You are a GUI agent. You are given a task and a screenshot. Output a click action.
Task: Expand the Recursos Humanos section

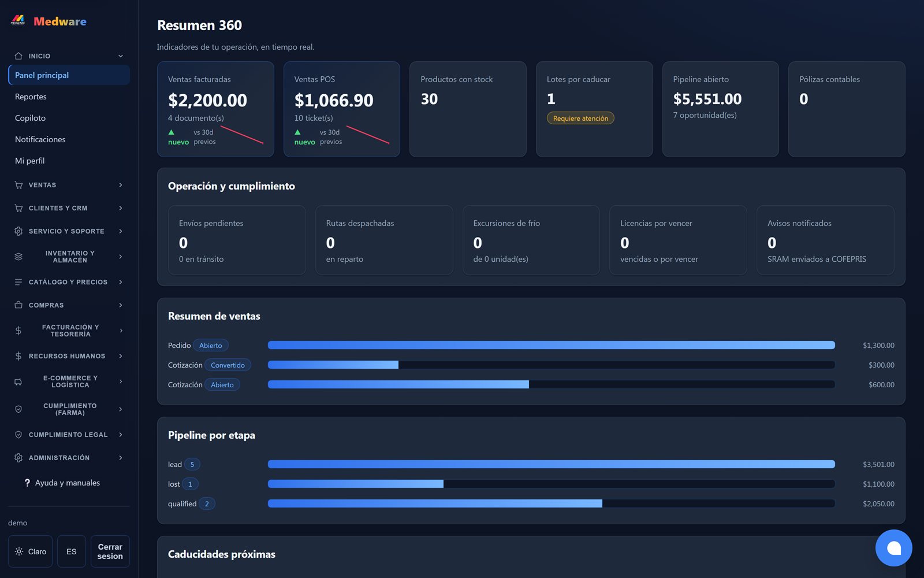click(x=69, y=356)
